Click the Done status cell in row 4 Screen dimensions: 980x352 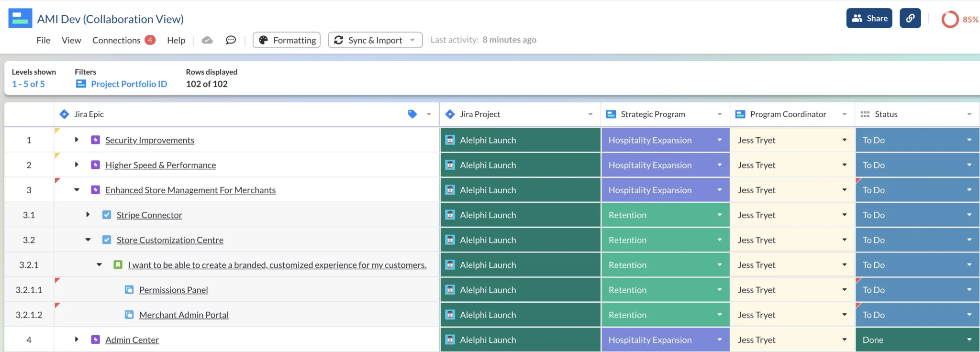click(917, 340)
